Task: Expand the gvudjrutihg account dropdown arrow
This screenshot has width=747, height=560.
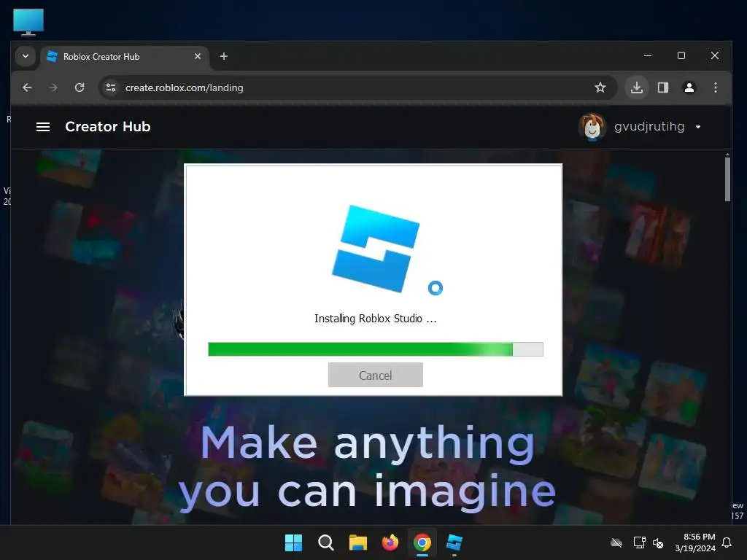Action: click(x=698, y=127)
